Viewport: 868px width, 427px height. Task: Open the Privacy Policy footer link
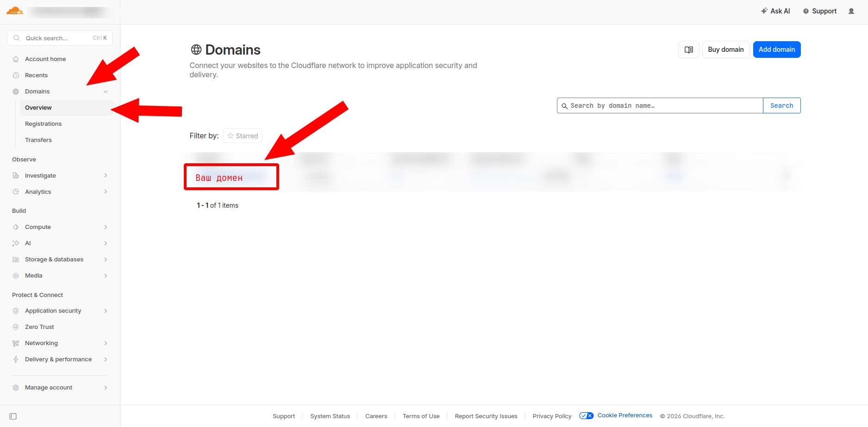[x=552, y=416]
